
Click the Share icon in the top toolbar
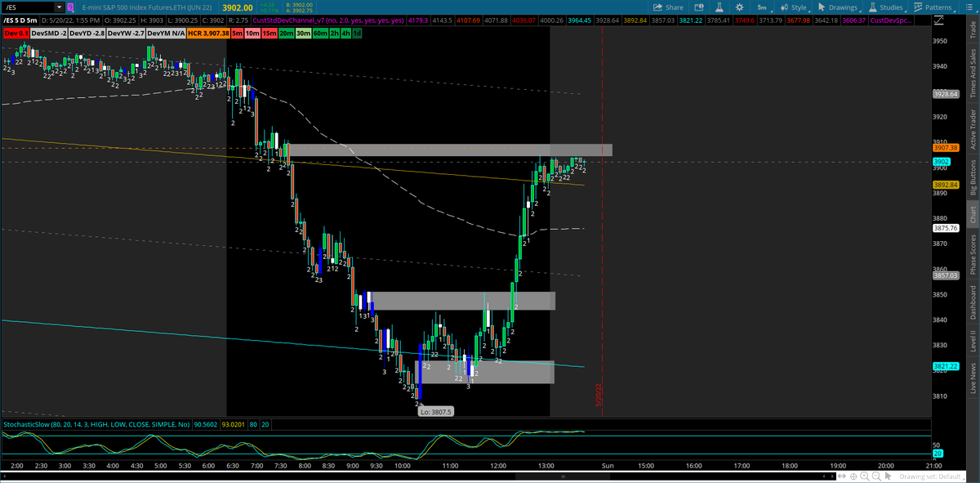(657, 7)
